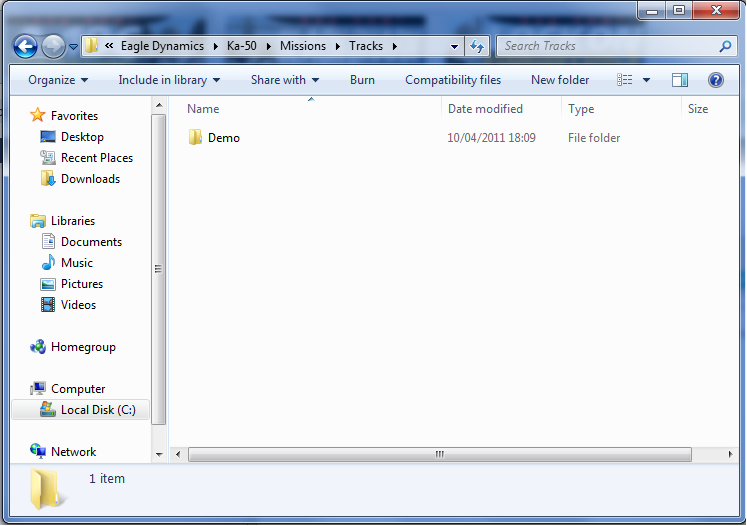Select Computer in sidebar

(78, 389)
